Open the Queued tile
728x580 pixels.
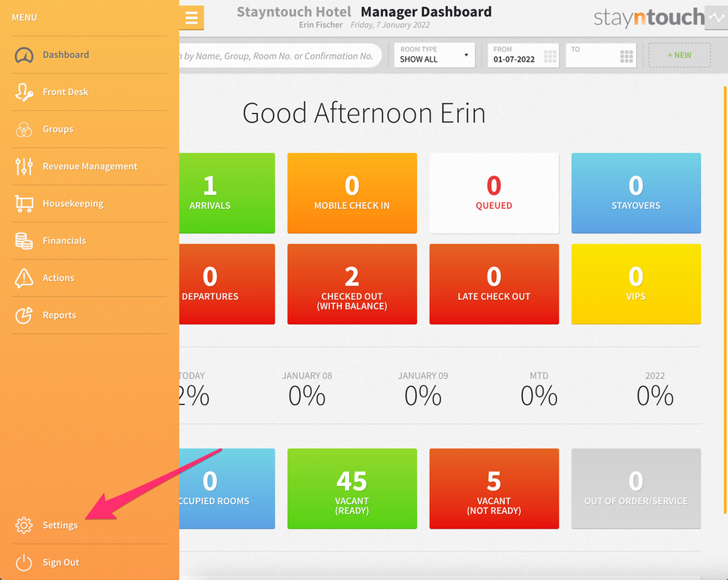pyautogui.click(x=494, y=193)
